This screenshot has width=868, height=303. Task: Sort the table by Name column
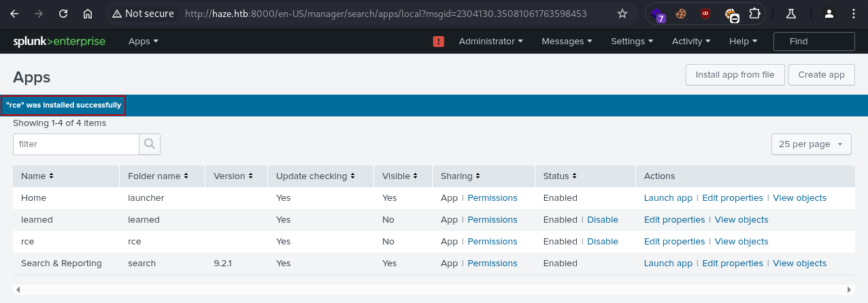point(37,176)
